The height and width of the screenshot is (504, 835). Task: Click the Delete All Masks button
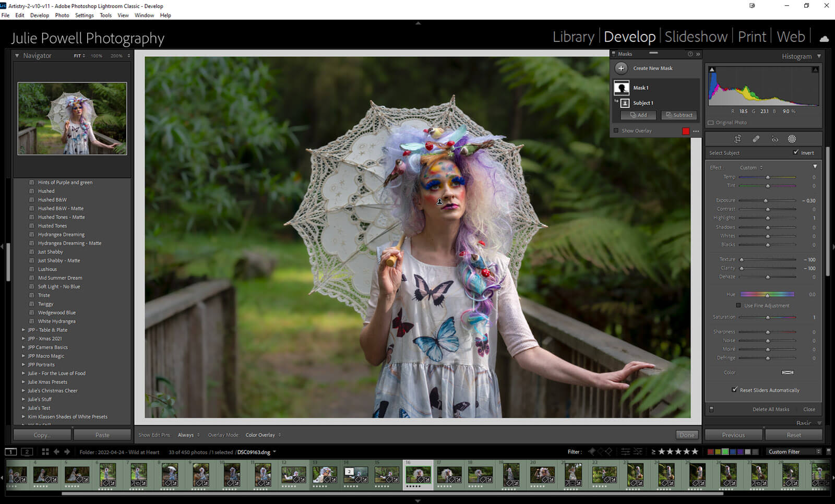coord(771,410)
